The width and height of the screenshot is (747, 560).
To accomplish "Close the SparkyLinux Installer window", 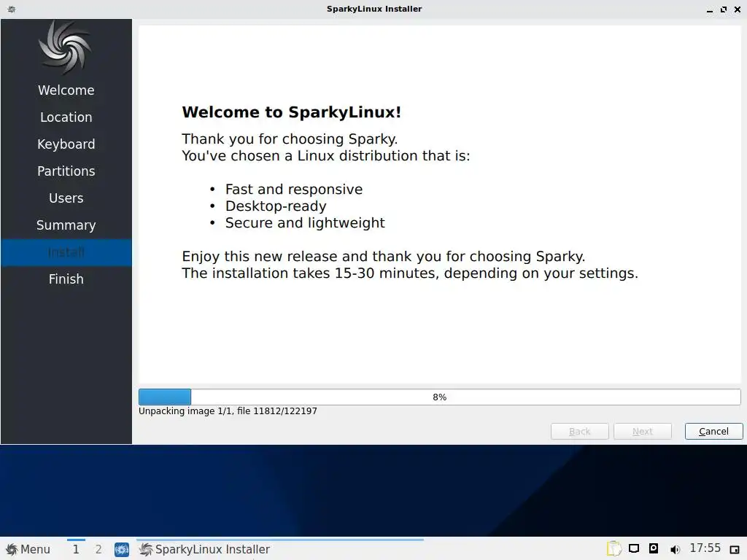I will tap(738, 9).
